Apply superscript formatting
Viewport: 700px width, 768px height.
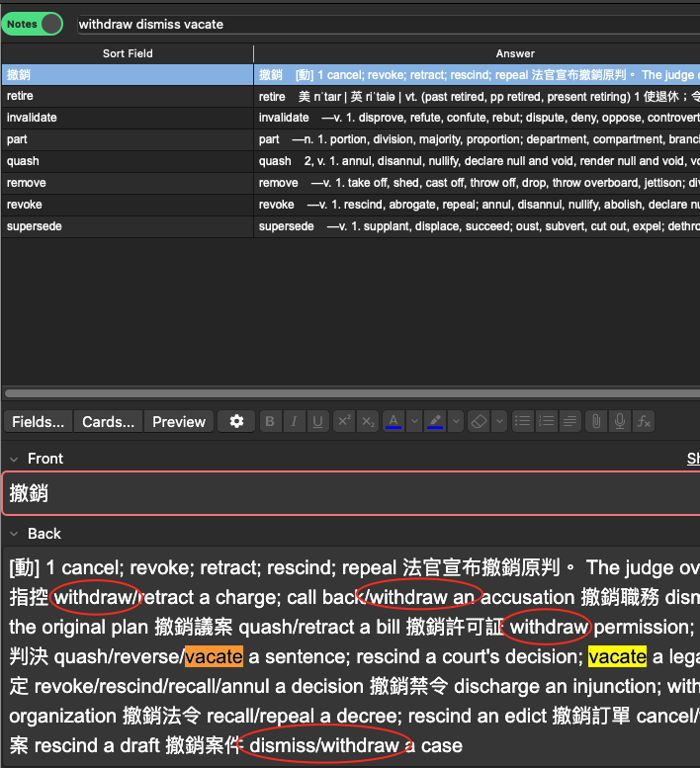[344, 421]
